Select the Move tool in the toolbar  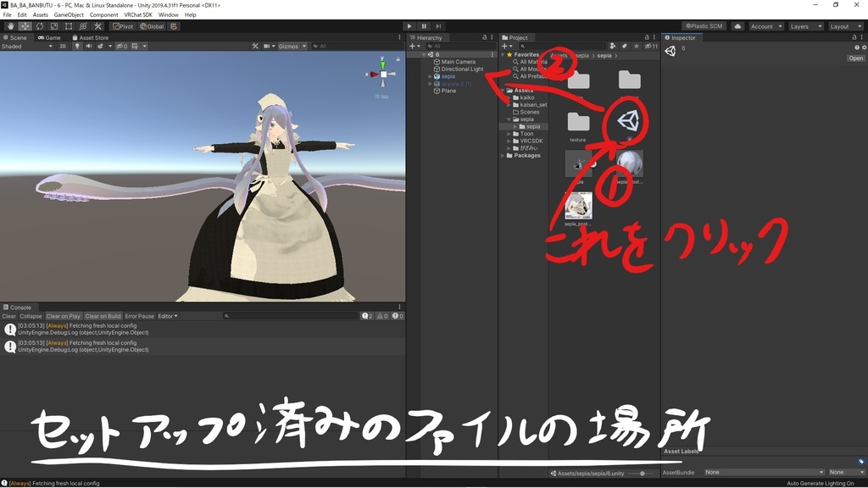[x=24, y=25]
